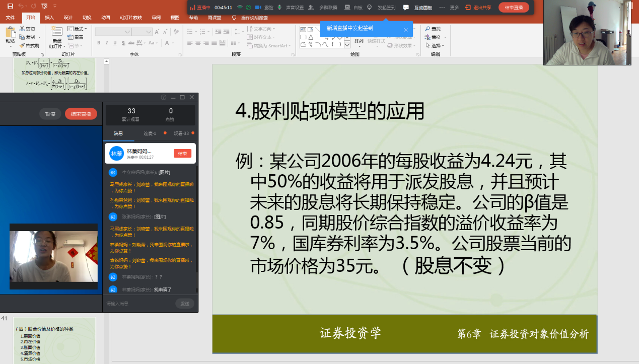Expand the shapes gallery more arrow

(x=347, y=45)
